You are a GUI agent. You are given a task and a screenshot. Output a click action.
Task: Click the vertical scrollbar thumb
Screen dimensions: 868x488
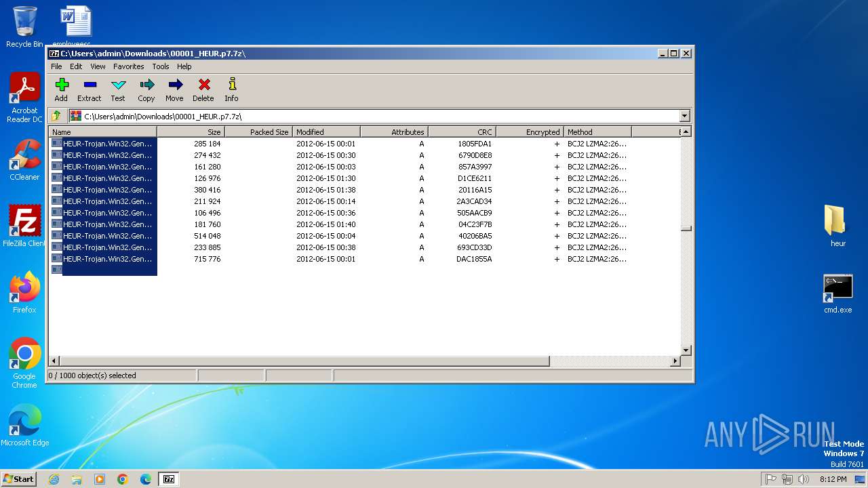(686, 228)
